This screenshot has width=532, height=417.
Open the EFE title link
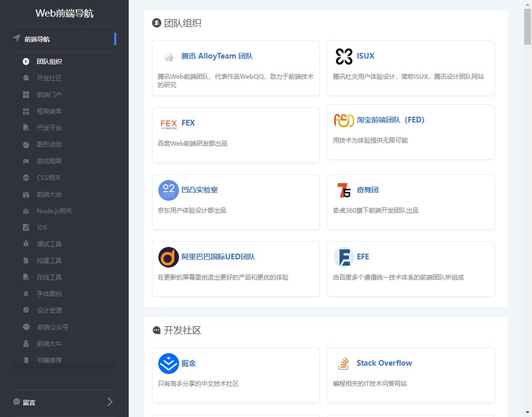click(363, 257)
